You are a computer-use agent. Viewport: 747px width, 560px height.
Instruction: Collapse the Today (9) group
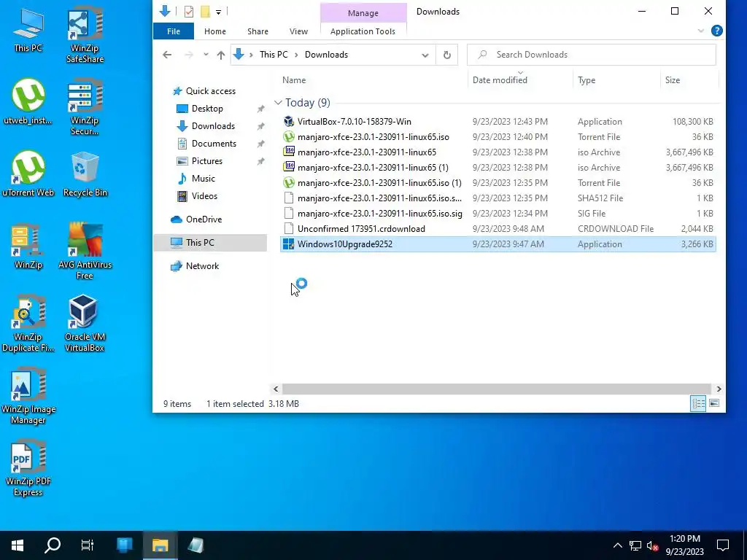click(278, 103)
